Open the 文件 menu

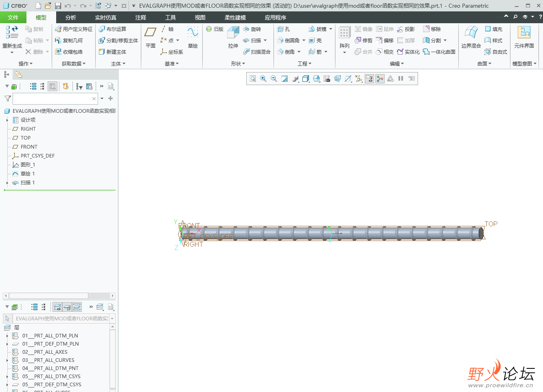13,18
